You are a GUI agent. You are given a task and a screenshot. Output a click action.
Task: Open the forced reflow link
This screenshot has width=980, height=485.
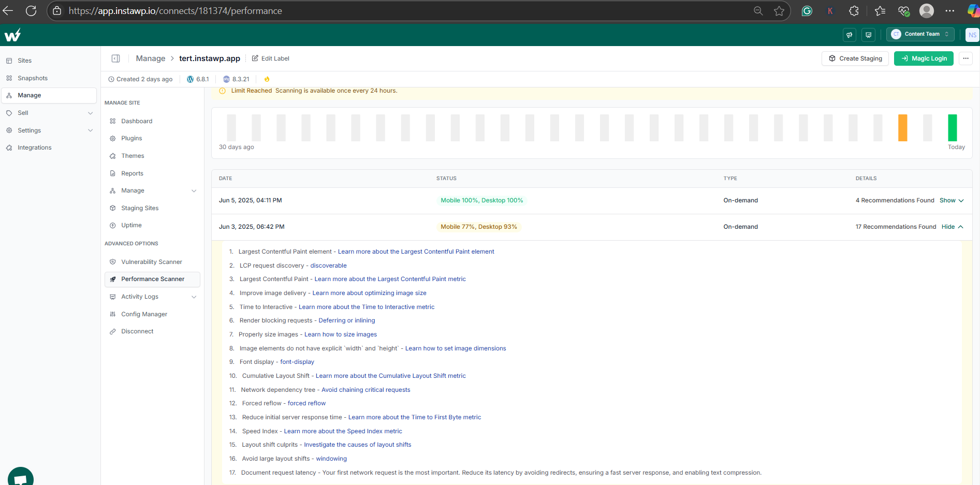(306, 403)
